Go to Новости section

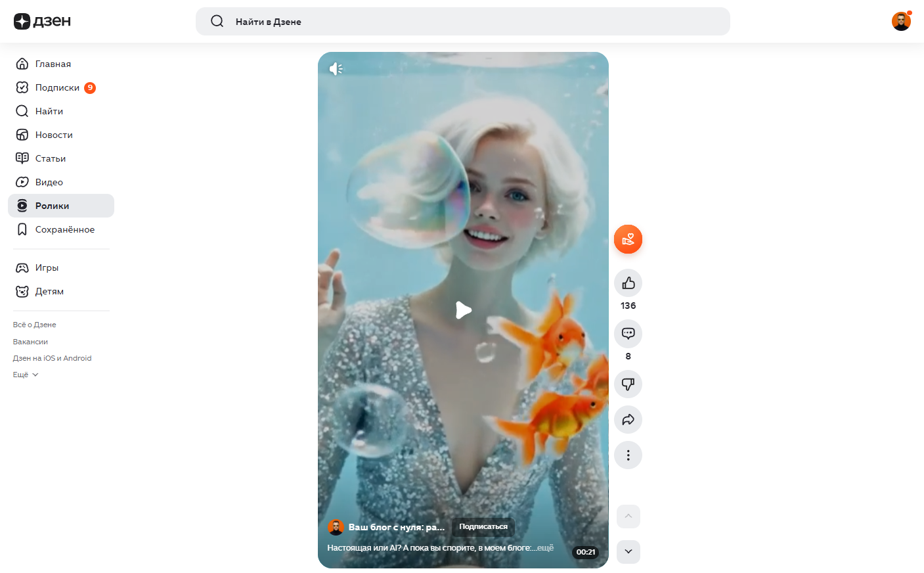[54, 135]
